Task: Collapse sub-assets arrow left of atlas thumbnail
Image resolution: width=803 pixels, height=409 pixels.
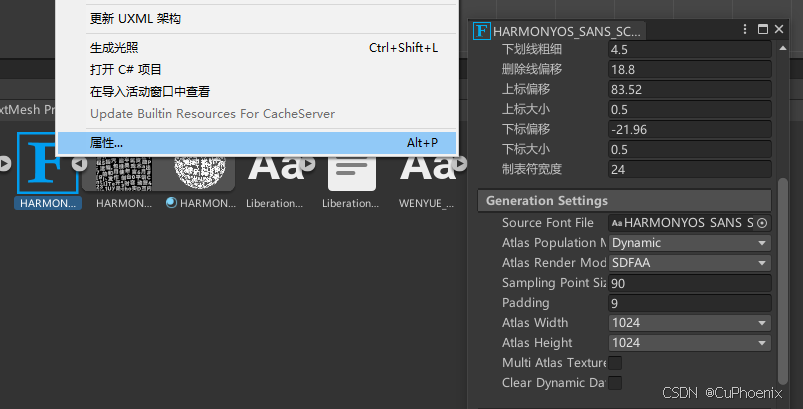Action: coord(79,164)
